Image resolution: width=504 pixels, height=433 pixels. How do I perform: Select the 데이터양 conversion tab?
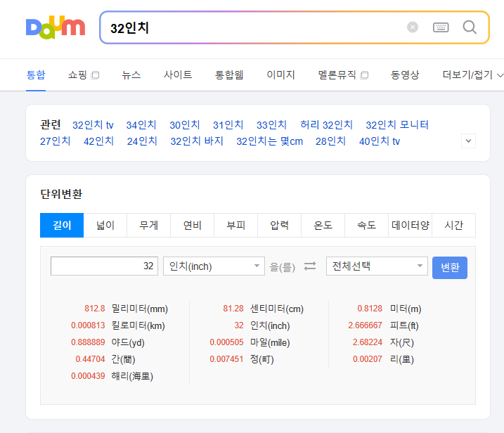(411, 225)
